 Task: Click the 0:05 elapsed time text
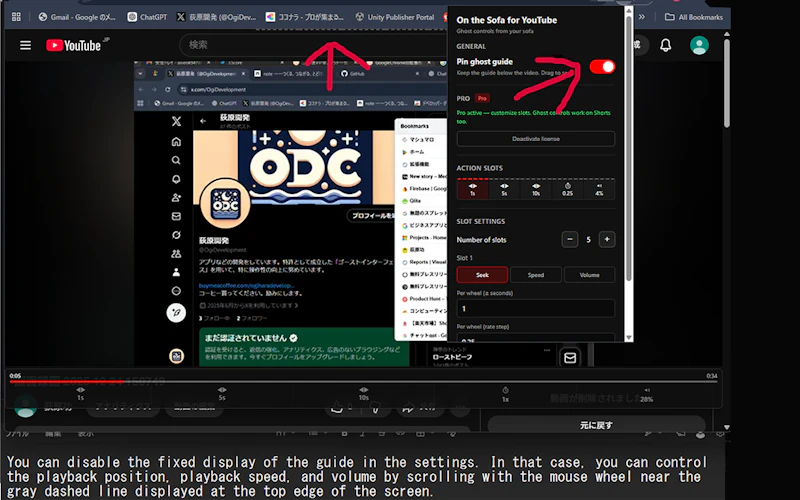tap(15, 376)
